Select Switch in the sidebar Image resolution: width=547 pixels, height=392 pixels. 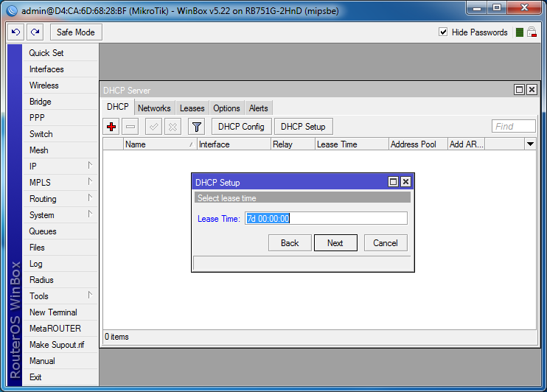click(60, 134)
